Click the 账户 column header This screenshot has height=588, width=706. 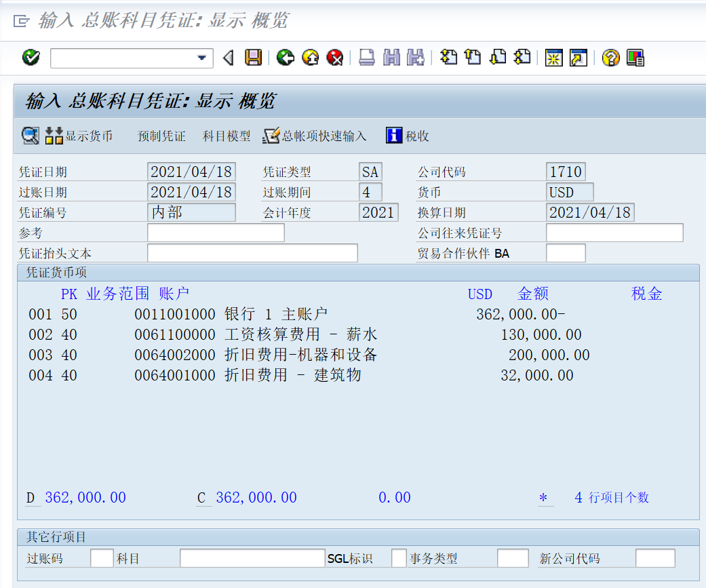[174, 294]
